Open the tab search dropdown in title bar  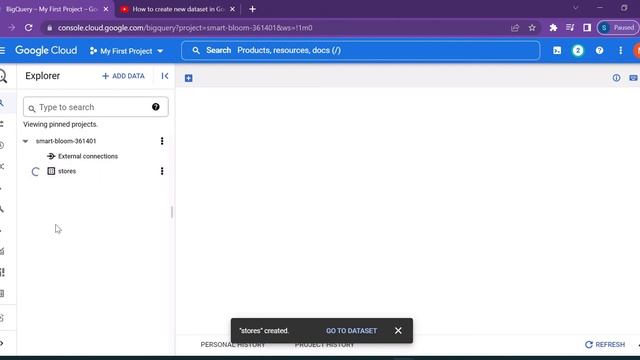coord(576,8)
